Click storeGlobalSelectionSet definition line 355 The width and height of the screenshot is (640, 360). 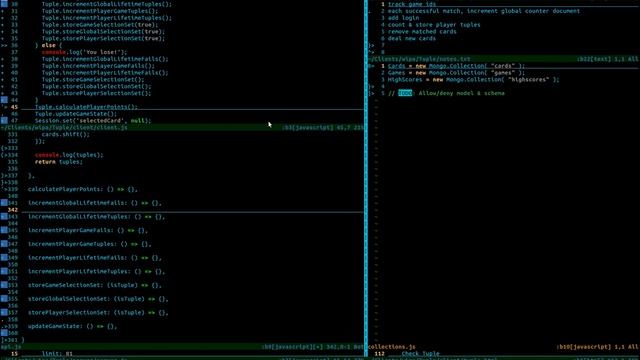pyautogui.click(x=98, y=299)
